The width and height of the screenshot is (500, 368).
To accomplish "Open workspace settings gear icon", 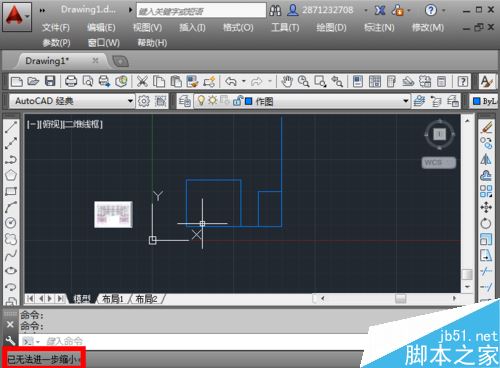I will (x=144, y=101).
